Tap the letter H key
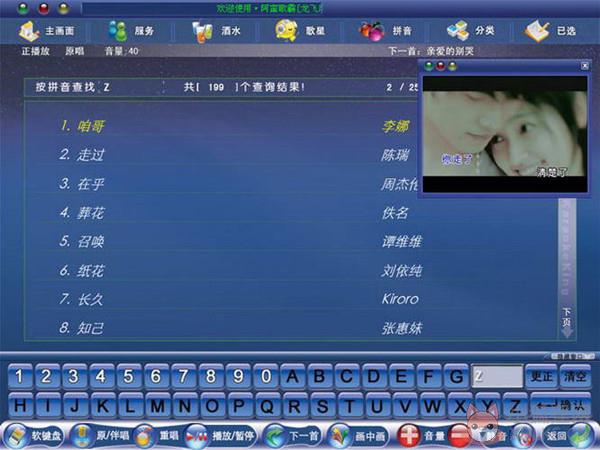600x450 pixels. tap(20, 406)
